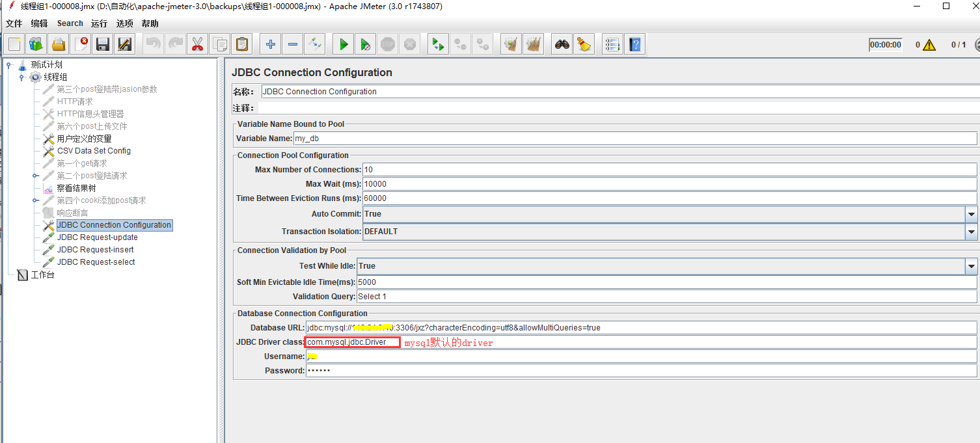Click the Open file folder icon
The width and height of the screenshot is (980, 443).
(59, 44)
